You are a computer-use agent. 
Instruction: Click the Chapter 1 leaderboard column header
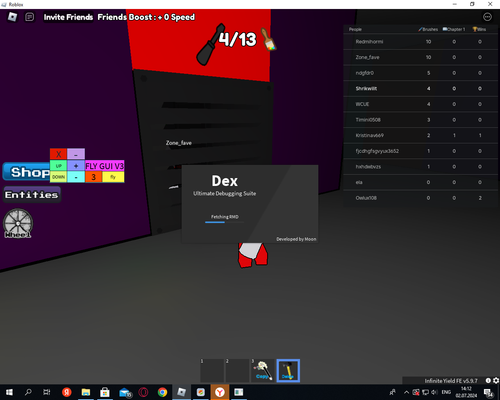coord(454,29)
